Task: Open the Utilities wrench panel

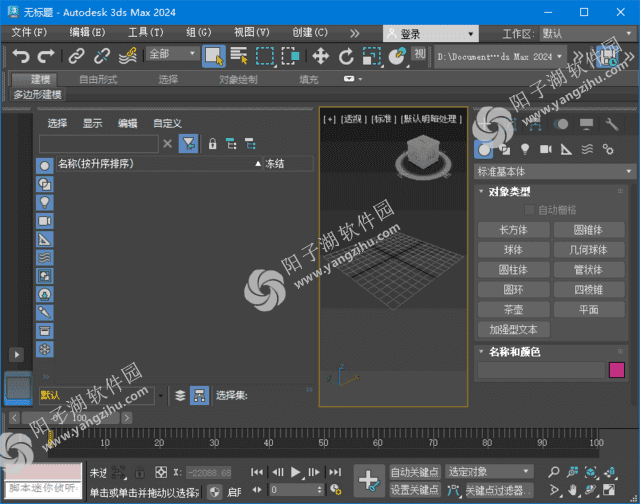Action: tap(612, 124)
